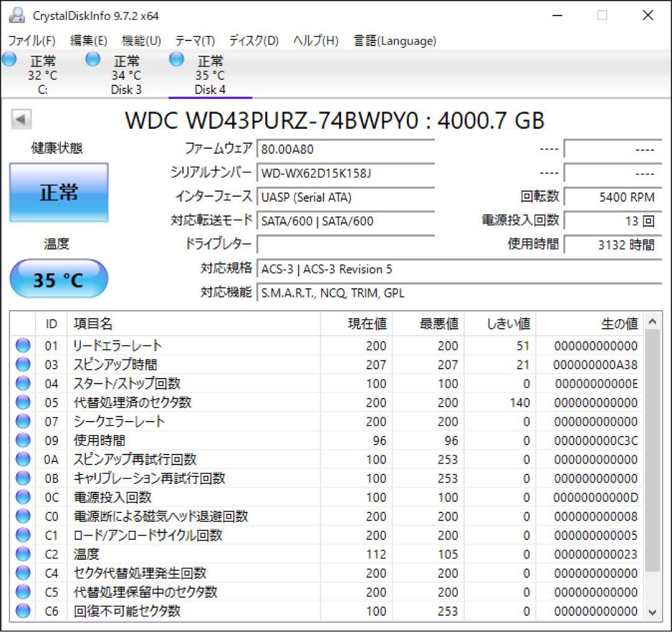Screen dimensions: 672x632
Task: Open the 機能(U) menu
Action: 141,40
